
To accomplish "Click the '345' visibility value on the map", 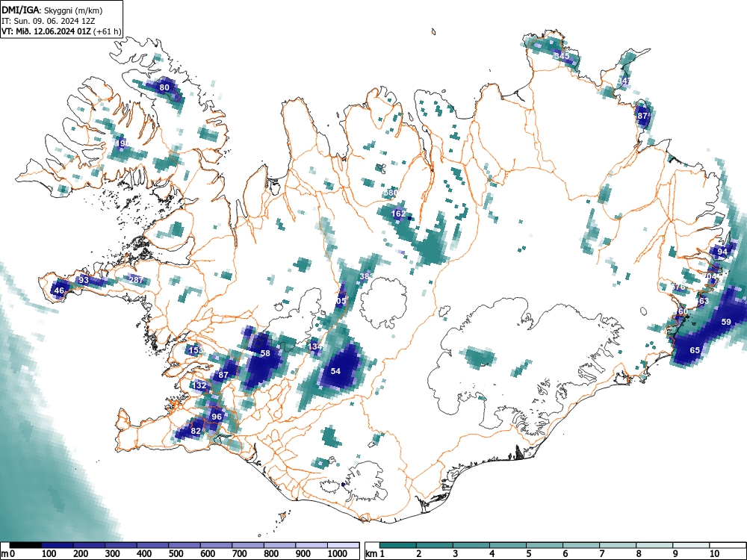I will tap(562, 56).
